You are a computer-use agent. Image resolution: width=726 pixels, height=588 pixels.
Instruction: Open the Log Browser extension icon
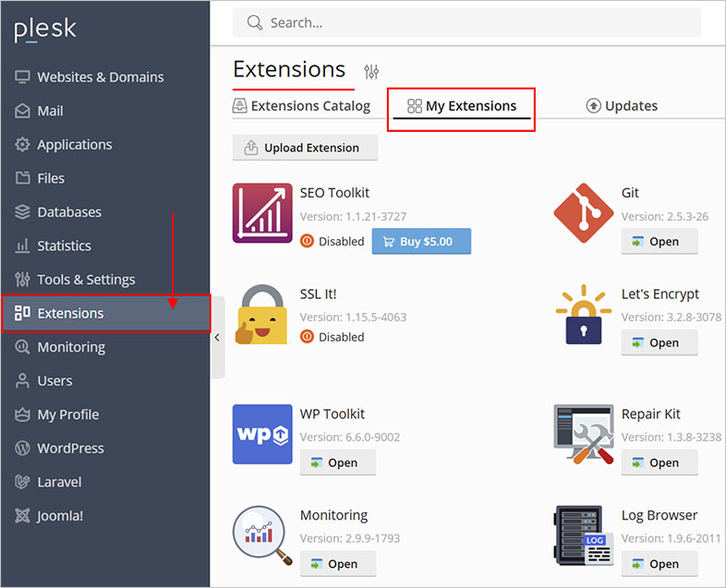pos(584,535)
